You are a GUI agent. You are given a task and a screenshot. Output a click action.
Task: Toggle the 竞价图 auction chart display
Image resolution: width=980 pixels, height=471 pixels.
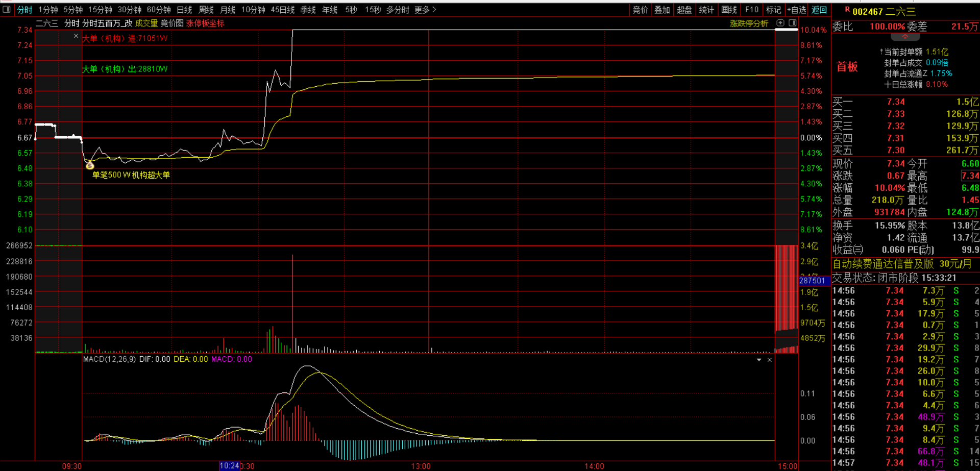(172, 23)
